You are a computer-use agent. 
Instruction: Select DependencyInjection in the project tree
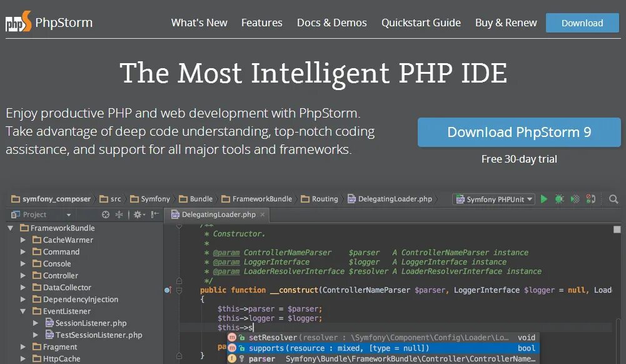pos(76,300)
